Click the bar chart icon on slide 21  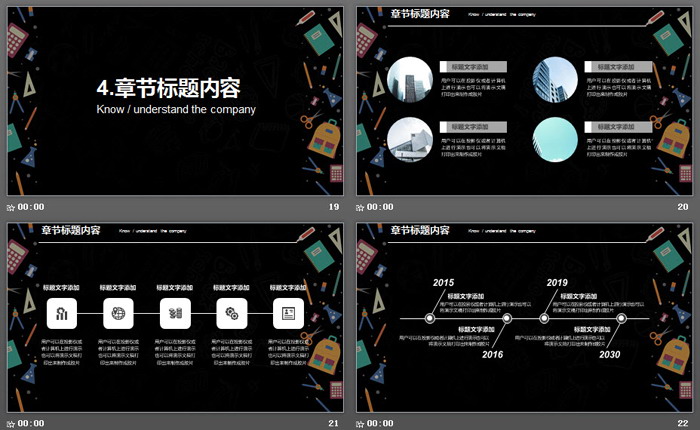tap(62, 313)
